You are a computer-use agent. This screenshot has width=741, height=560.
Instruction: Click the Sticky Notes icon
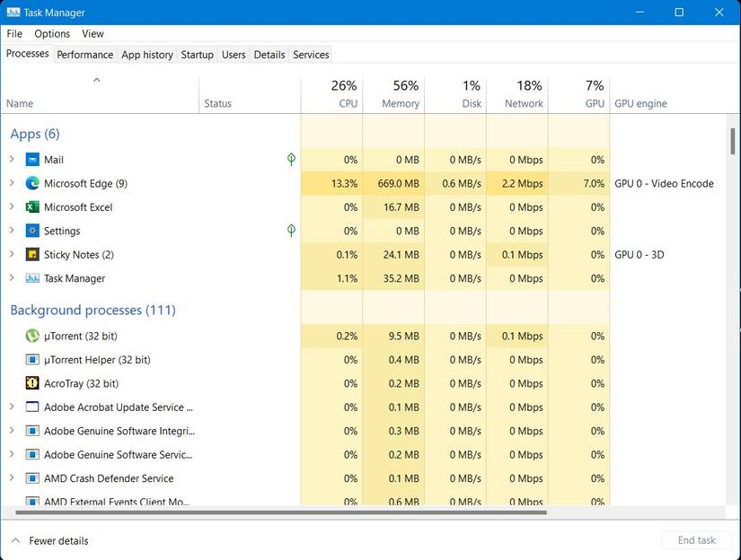[32, 255]
